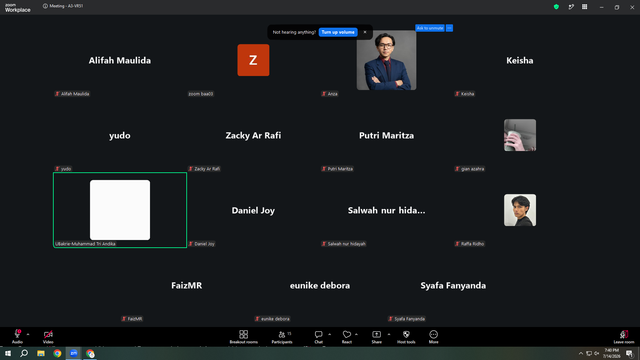Expand share options arrow beside Share

(389, 334)
